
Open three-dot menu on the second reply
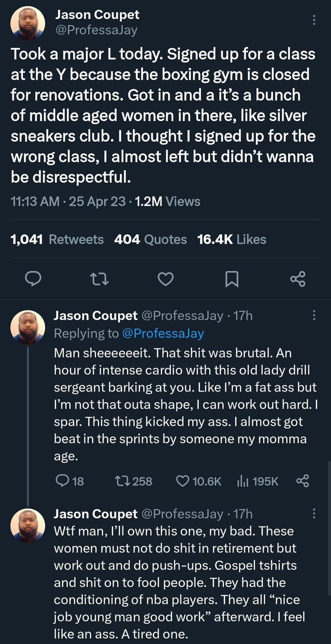click(x=314, y=513)
